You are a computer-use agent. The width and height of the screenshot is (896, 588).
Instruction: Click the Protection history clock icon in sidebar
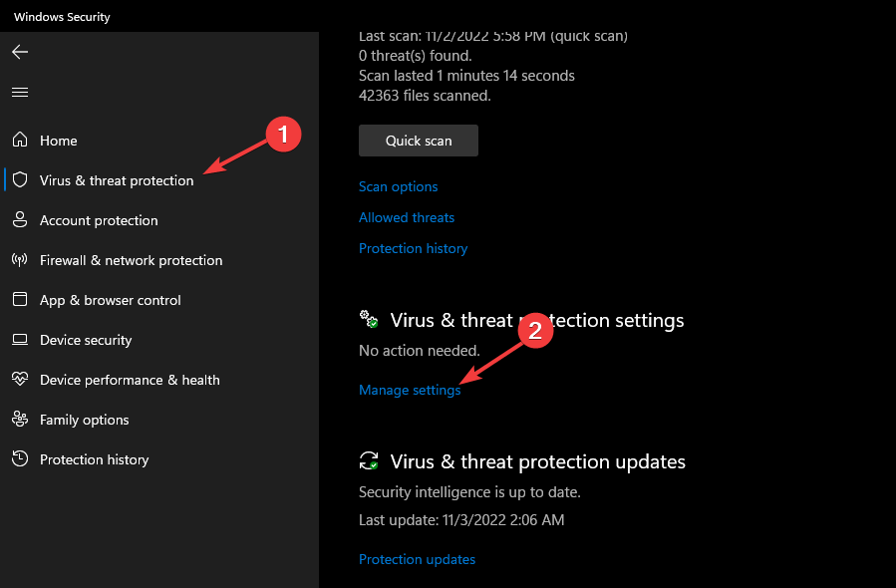[20, 458]
